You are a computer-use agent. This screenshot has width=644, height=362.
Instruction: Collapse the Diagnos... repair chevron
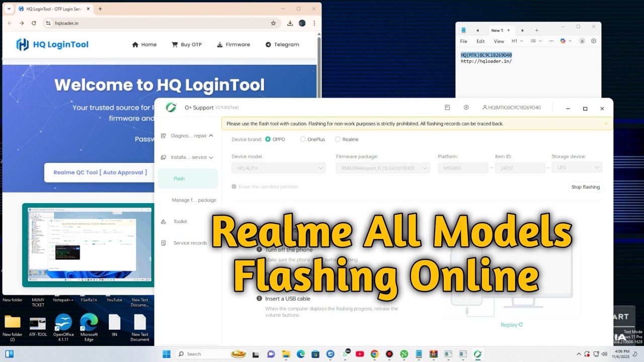211,136
